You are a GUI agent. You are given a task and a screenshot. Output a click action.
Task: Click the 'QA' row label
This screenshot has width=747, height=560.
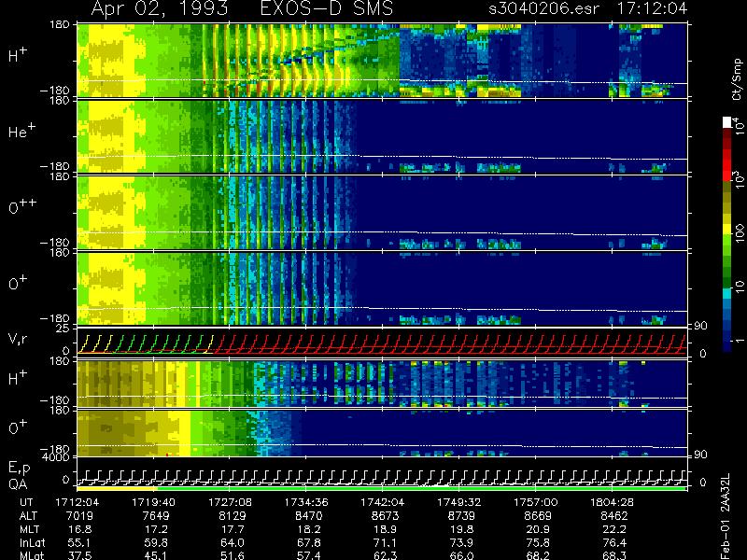(x=17, y=484)
